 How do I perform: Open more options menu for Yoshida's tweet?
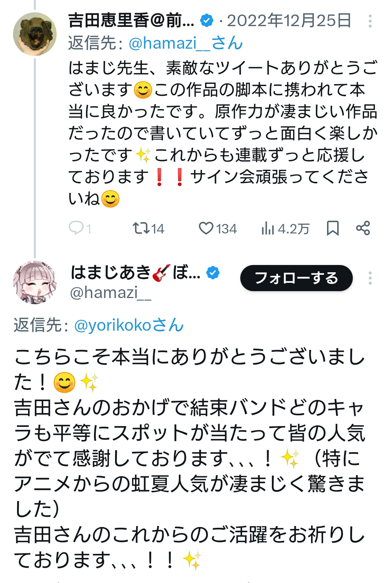pyautogui.click(x=370, y=21)
